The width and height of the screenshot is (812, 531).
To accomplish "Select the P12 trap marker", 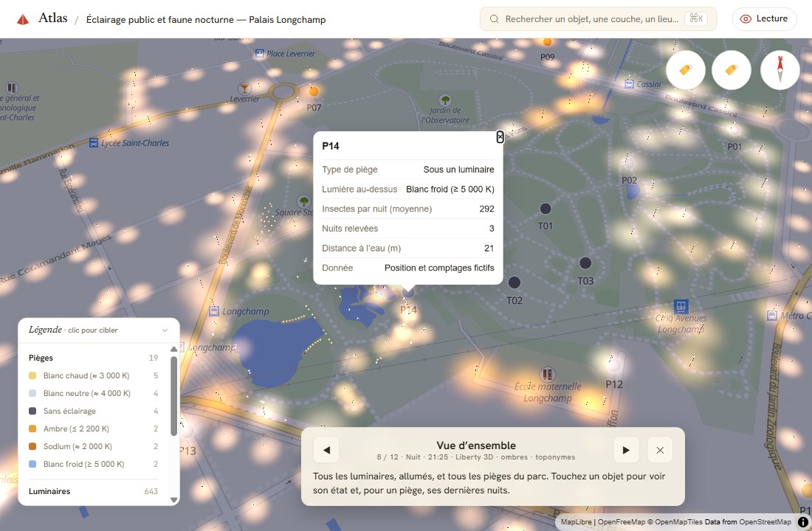I will pyautogui.click(x=613, y=366).
